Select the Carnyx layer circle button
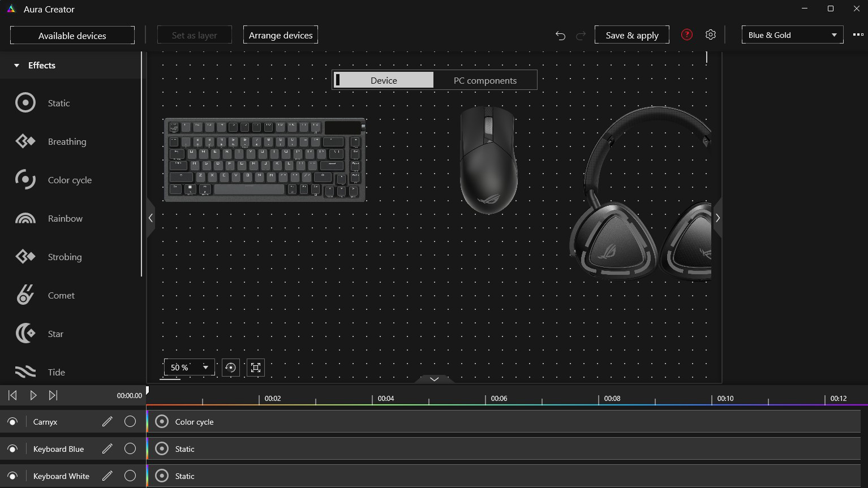This screenshot has height=488, width=868. [130, 421]
